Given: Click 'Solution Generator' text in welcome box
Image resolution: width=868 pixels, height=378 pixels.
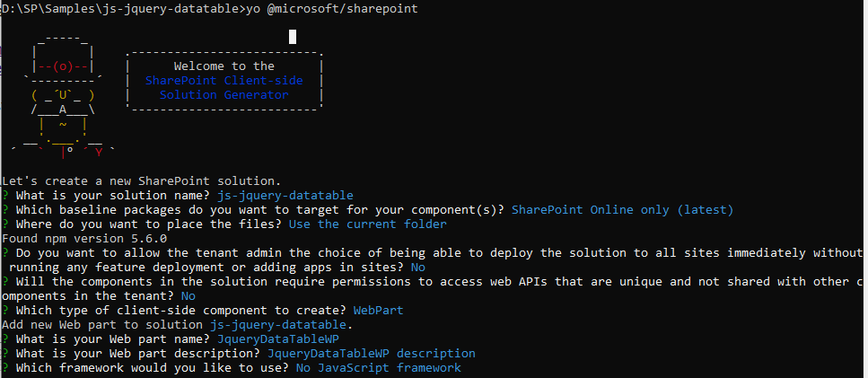Looking at the screenshot, I should 224,94.
